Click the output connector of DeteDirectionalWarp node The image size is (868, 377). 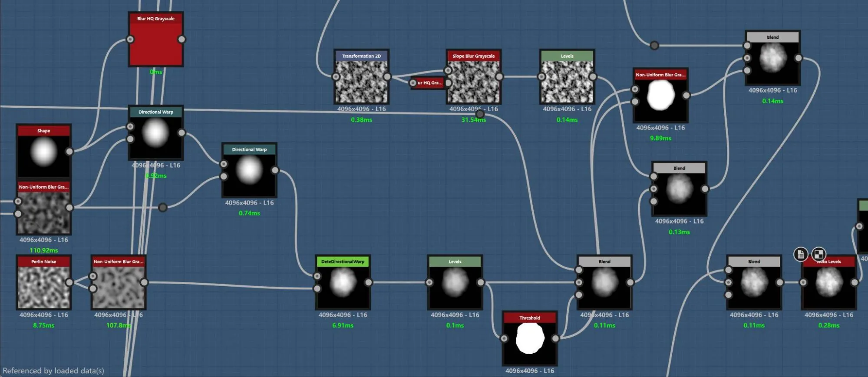pyautogui.click(x=369, y=282)
